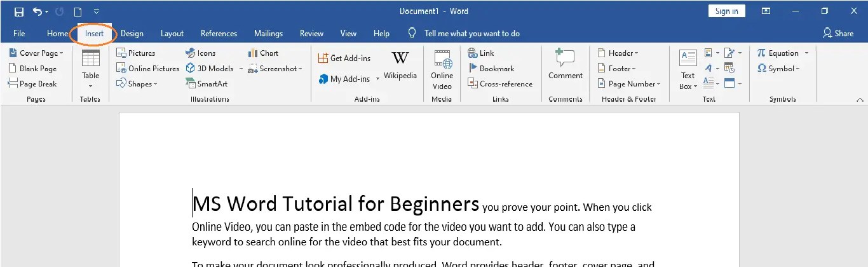Open the Equation dropdown arrow
Viewport: 868px width, 267px height.
806,53
